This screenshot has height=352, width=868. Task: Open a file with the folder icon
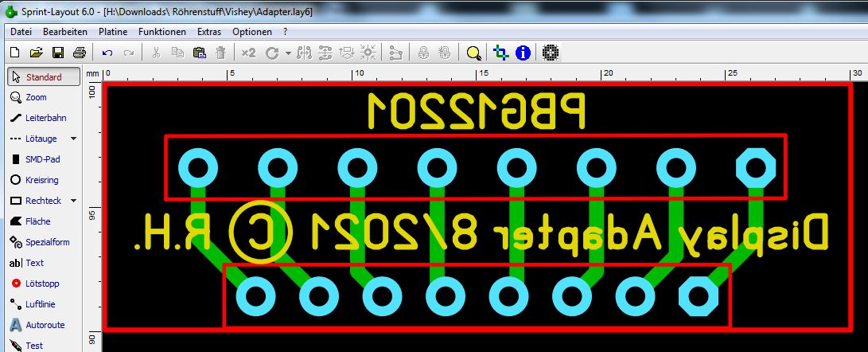(x=36, y=53)
